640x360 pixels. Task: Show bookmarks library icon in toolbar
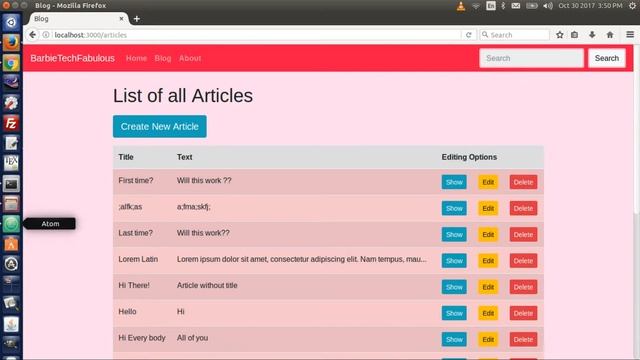(574, 35)
